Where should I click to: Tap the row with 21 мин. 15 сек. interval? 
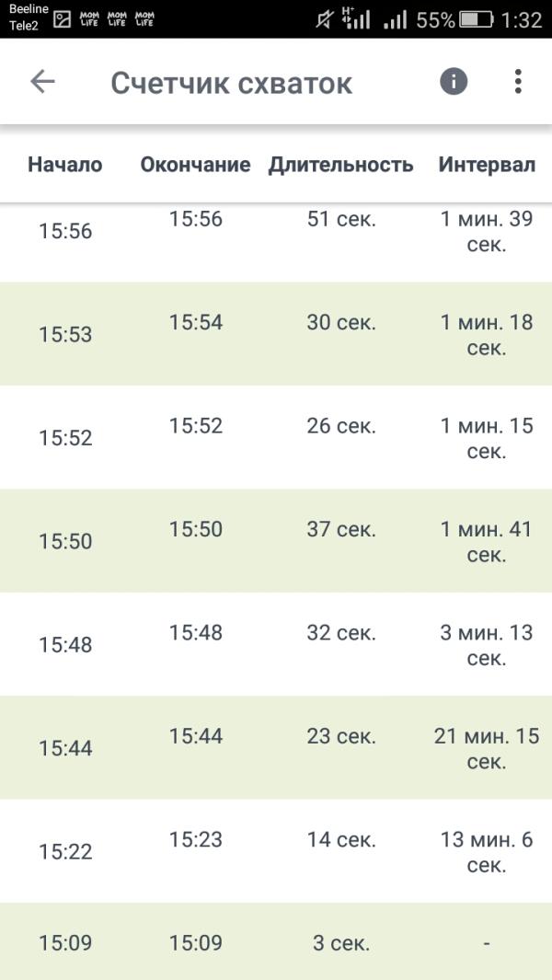pos(276,747)
